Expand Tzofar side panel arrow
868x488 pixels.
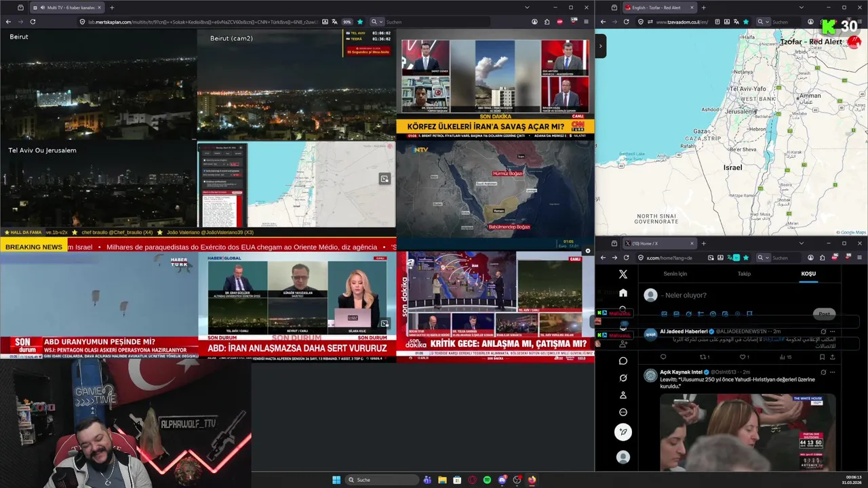[601, 46]
